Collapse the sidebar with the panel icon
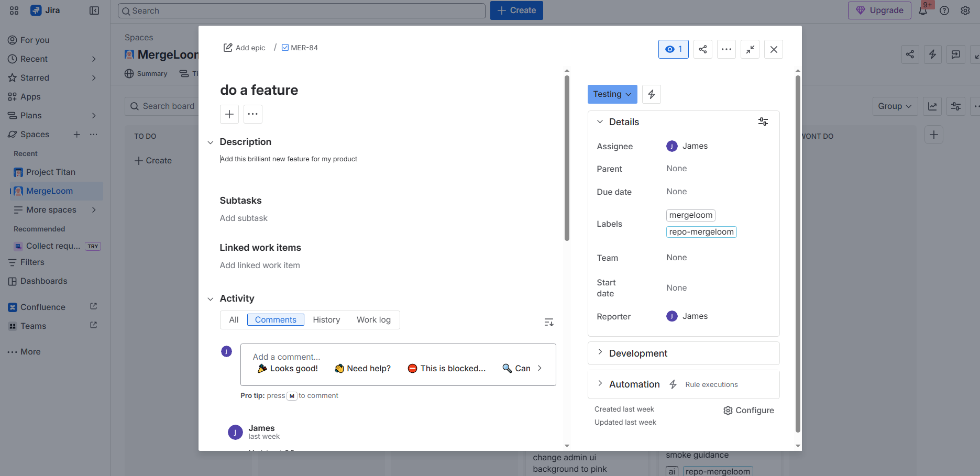The image size is (980, 476). point(94,10)
